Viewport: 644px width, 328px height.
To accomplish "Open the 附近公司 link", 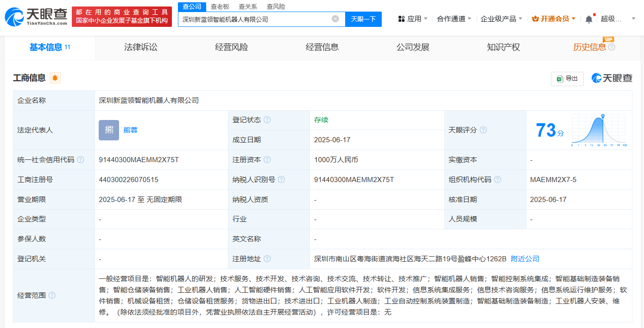I will [525, 259].
